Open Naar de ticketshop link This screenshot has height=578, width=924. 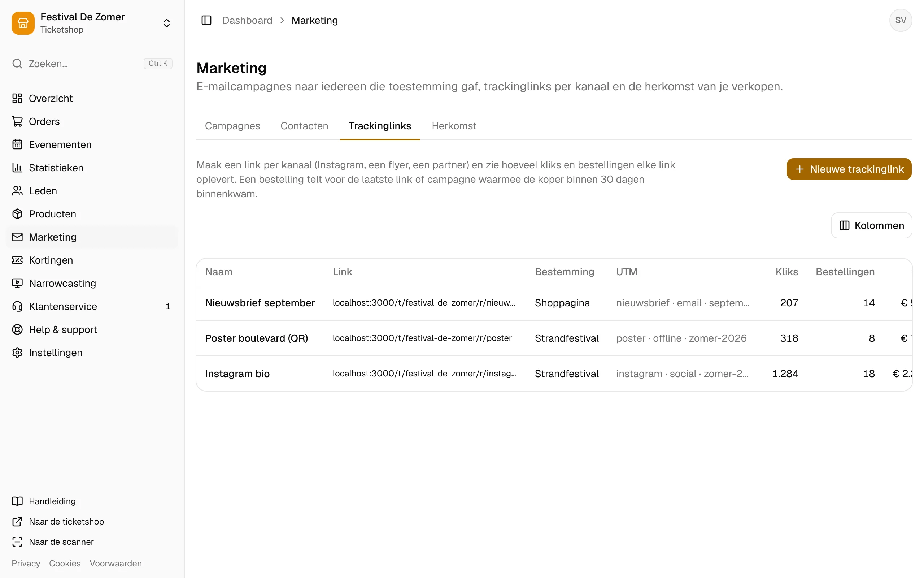(66, 521)
